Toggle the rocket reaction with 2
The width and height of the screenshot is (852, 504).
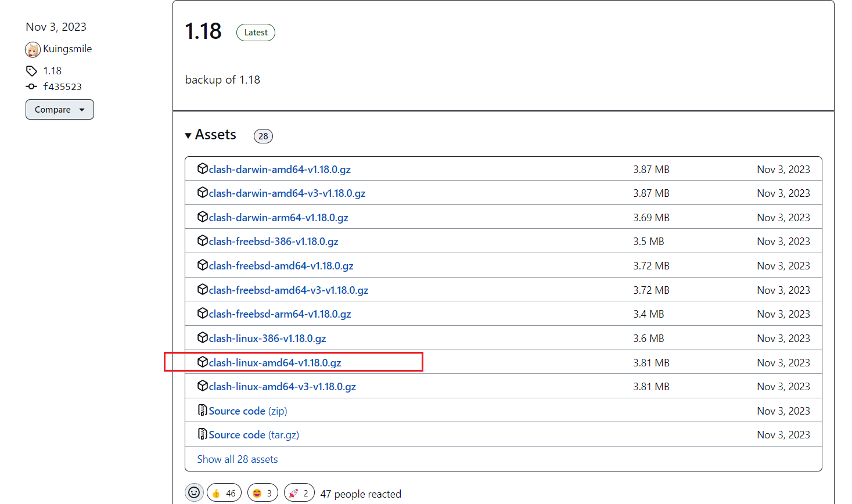(299, 493)
